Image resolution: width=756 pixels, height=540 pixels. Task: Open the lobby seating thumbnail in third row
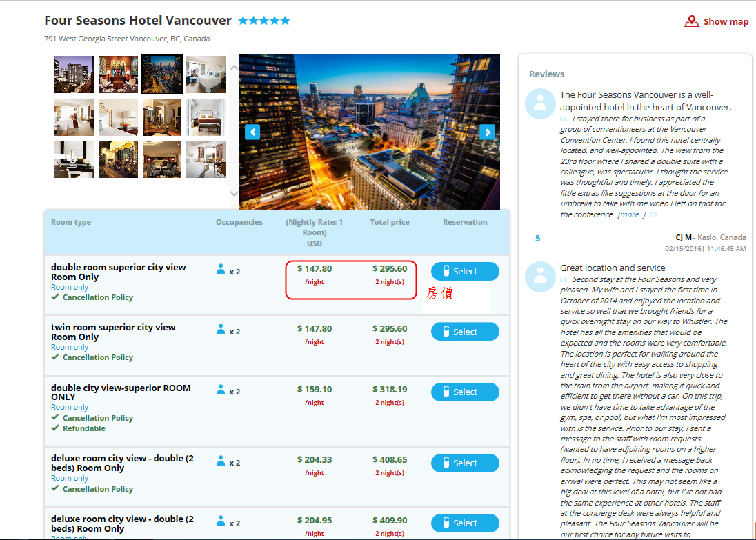162,159
